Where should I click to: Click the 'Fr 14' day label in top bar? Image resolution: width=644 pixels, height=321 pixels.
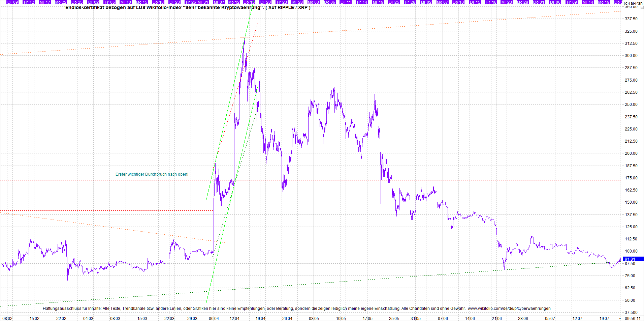tap(362, 2)
